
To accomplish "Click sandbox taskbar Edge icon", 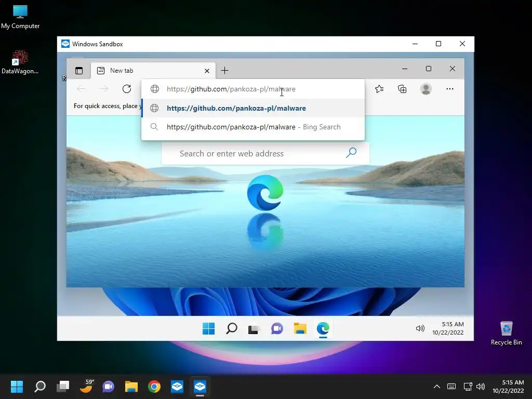I will 323,328.
